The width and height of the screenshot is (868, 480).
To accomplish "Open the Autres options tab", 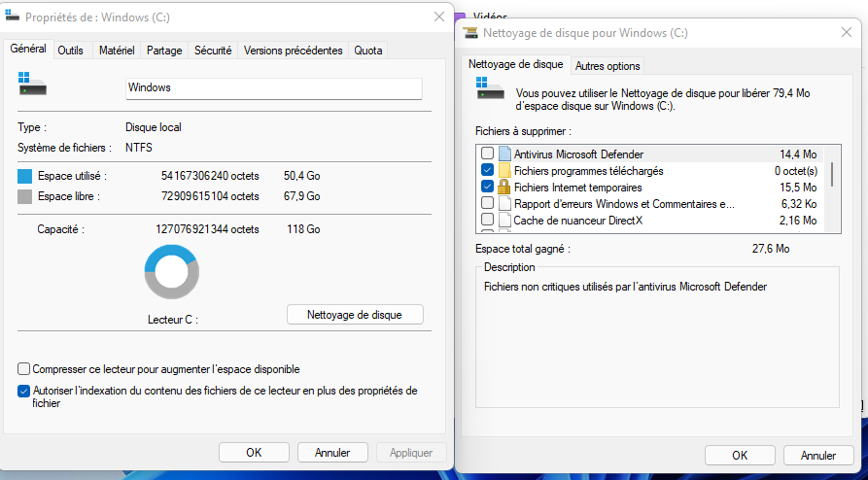I will coord(608,66).
